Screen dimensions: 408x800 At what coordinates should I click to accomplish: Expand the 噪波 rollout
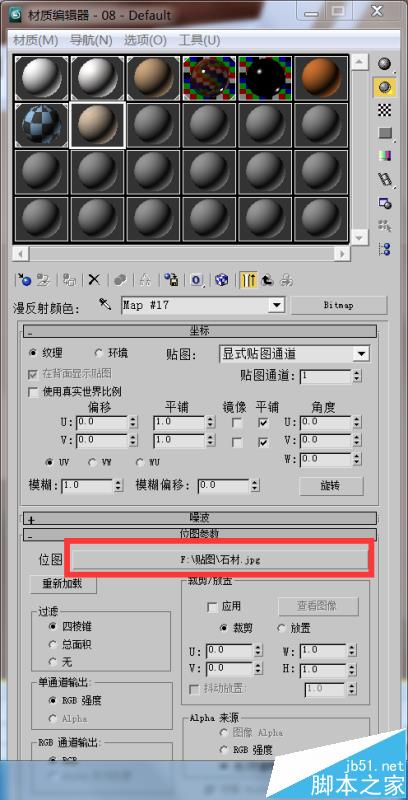(x=200, y=518)
